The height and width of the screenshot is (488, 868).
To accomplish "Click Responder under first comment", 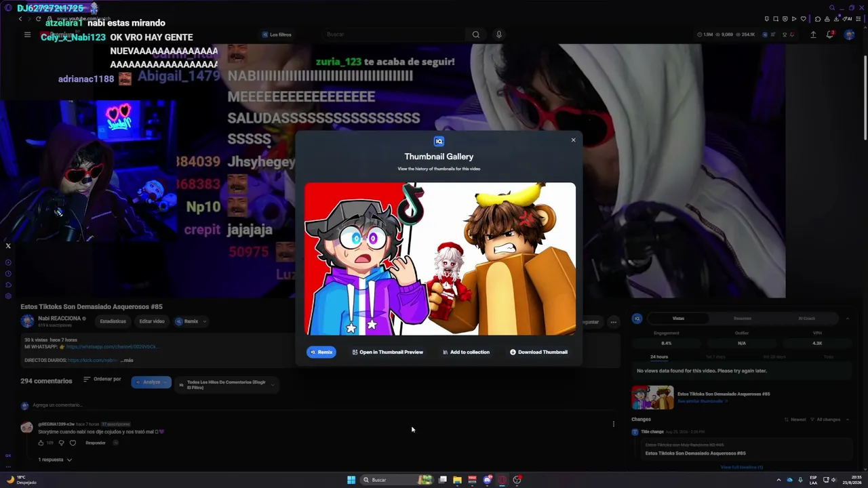I will (x=96, y=443).
